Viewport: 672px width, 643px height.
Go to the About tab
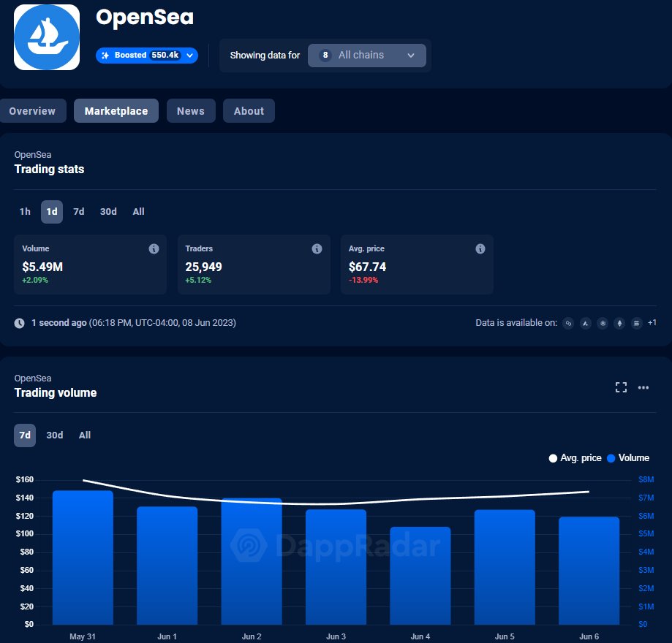pyautogui.click(x=249, y=111)
